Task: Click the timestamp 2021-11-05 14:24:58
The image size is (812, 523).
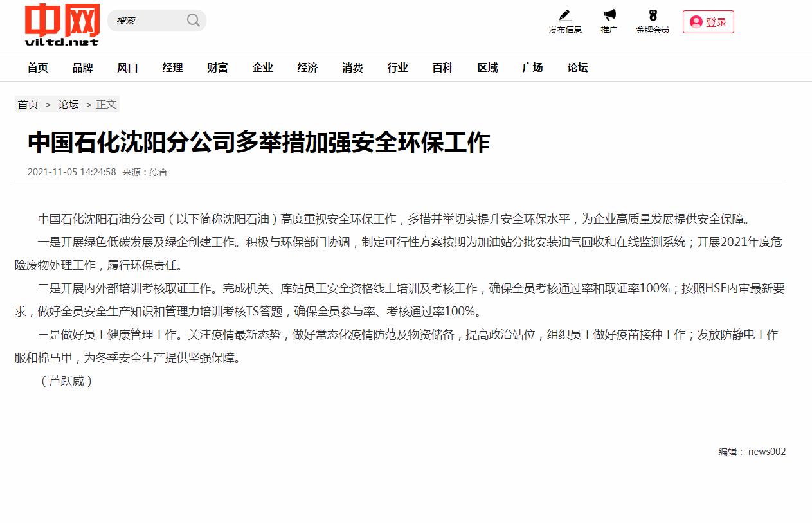Action: click(71, 172)
